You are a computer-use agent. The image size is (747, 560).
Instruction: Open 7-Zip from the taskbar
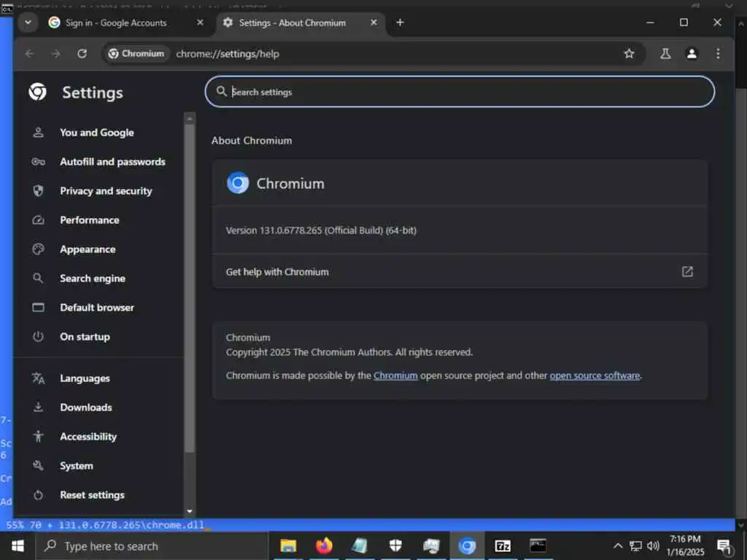click(503, 545)
